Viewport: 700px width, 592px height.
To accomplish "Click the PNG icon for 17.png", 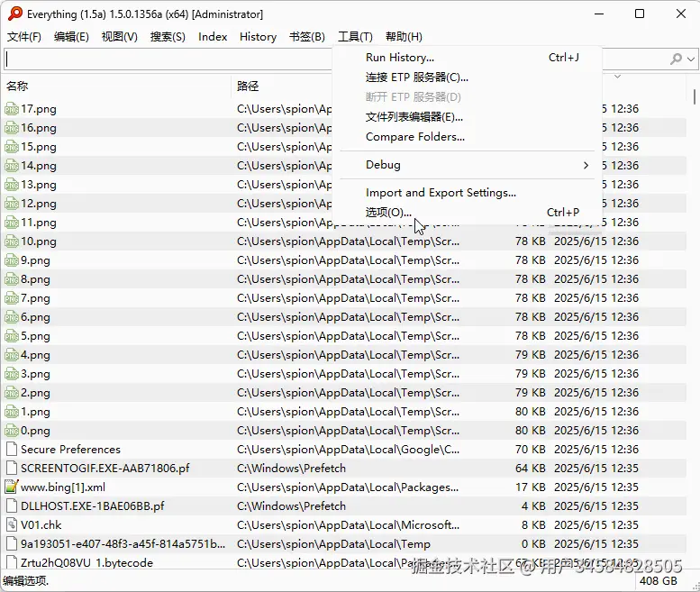I will tap(11, 109).
